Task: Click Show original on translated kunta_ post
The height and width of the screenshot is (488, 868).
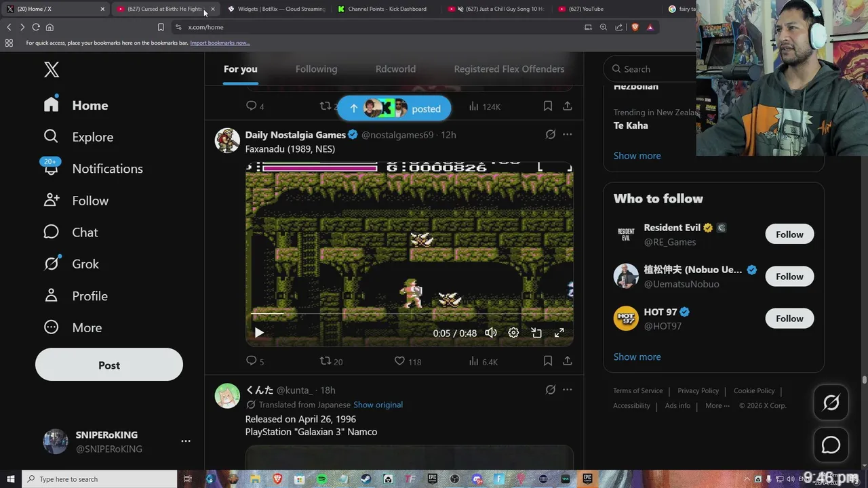Action: click(378, 405)
